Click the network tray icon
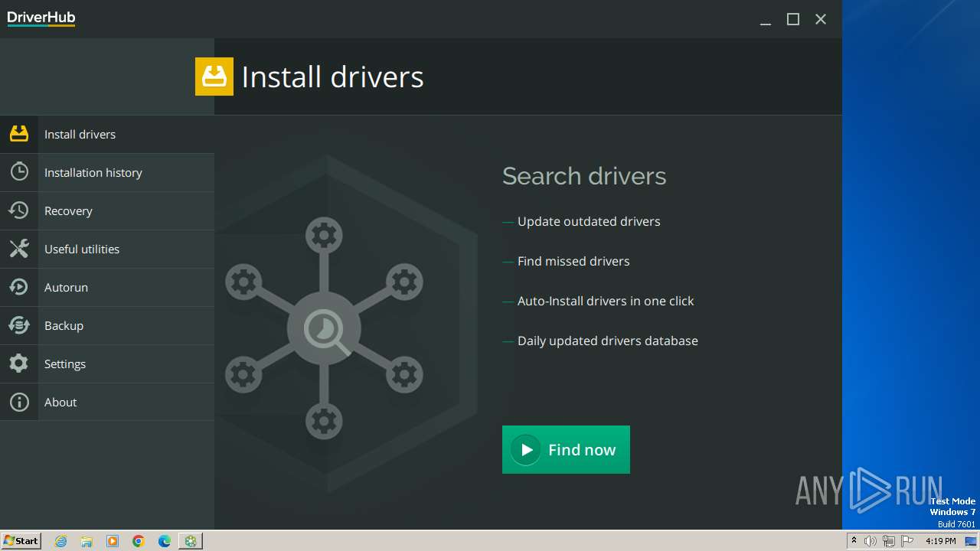Image resolution: width=980 pixels, height=551 pixels. coord(889,541)
